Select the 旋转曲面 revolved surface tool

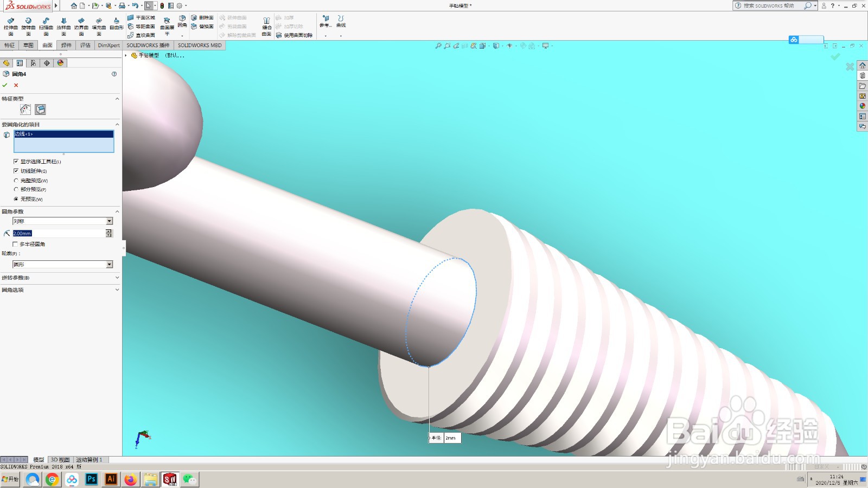(28, 25)
